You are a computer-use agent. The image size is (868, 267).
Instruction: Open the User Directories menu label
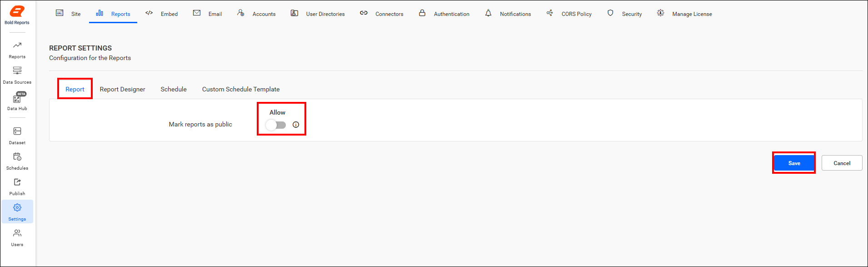coord(325,14)
